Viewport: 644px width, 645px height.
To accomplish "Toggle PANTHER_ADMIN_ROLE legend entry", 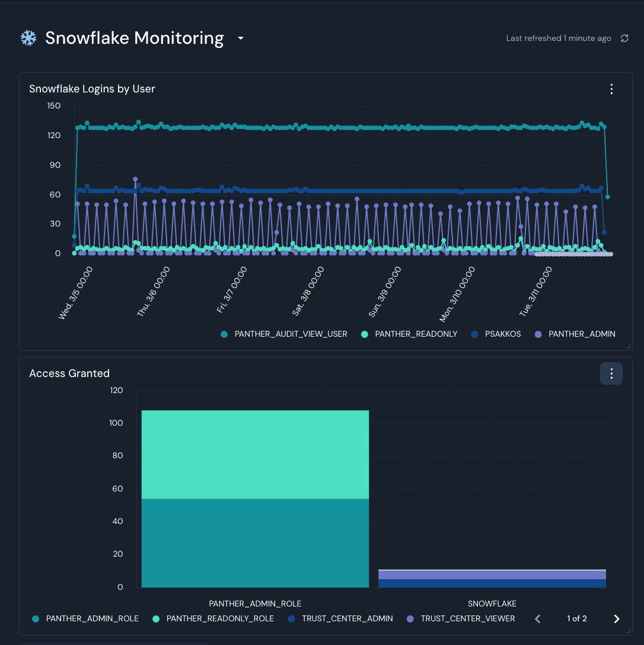I will [85, 619].
